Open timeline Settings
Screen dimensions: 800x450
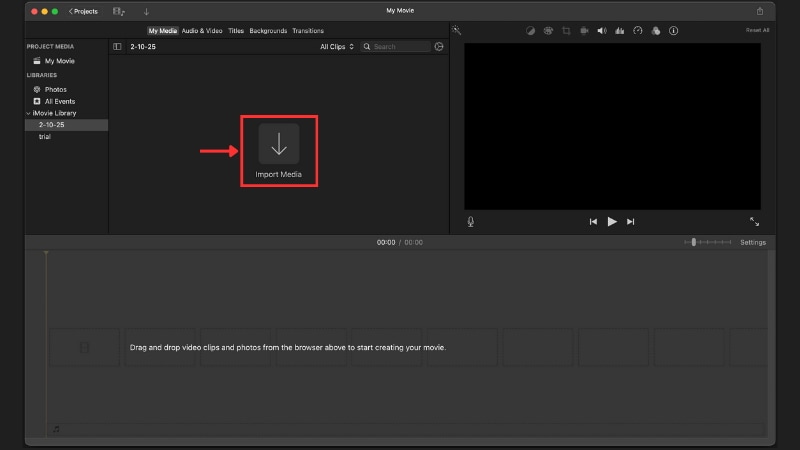coord(753,242)
